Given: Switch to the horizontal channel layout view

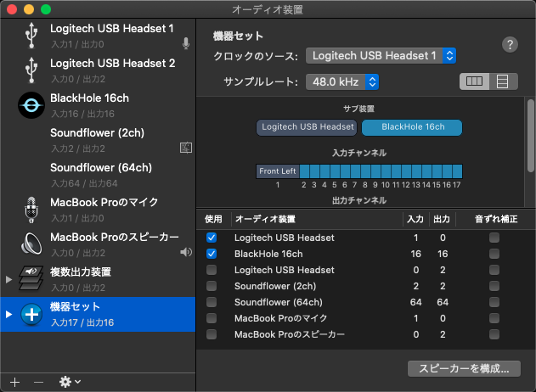Looking at the screenshot, I should (x=474, y=81).
